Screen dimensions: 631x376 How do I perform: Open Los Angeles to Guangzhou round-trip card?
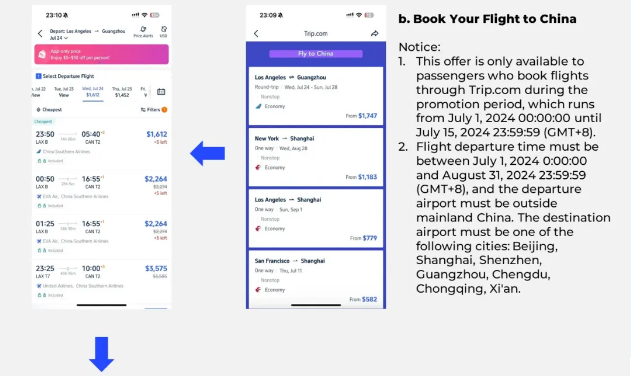(x=316, y=96)
